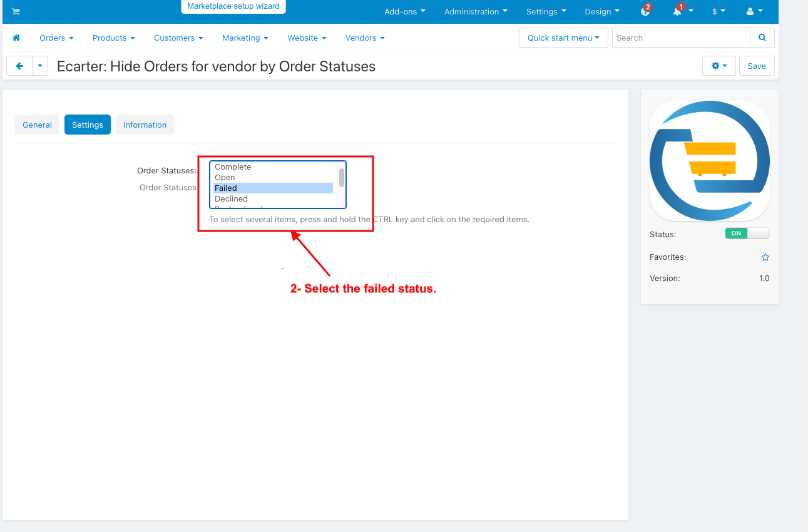
Task: Open the user account menu
Action: [755, 11]
